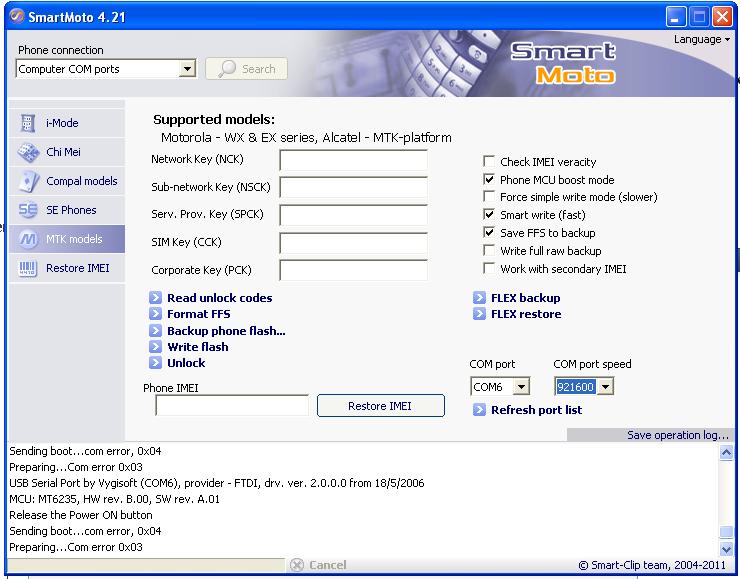740x579 pixels.
Task: Click the Compal models card icon
Action: [x=29, y=181]
